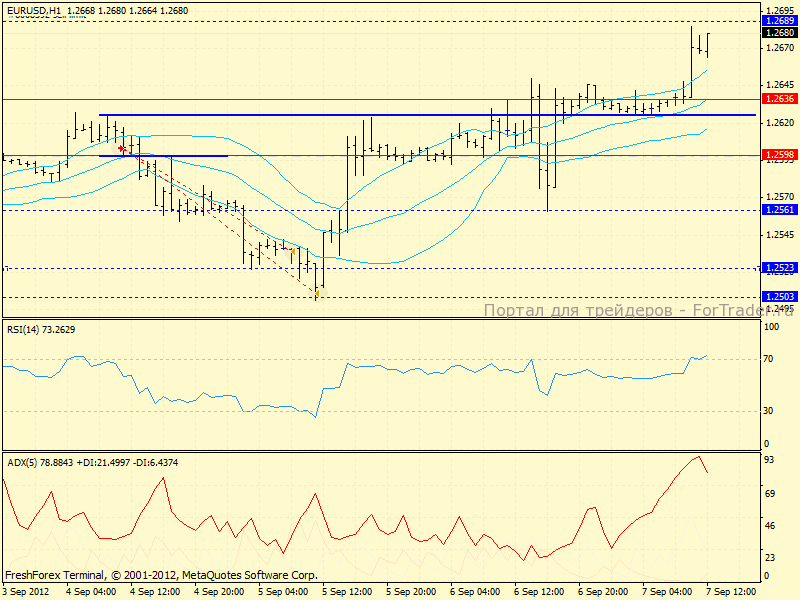Click the yellow marker at the lowest candle

317,294
